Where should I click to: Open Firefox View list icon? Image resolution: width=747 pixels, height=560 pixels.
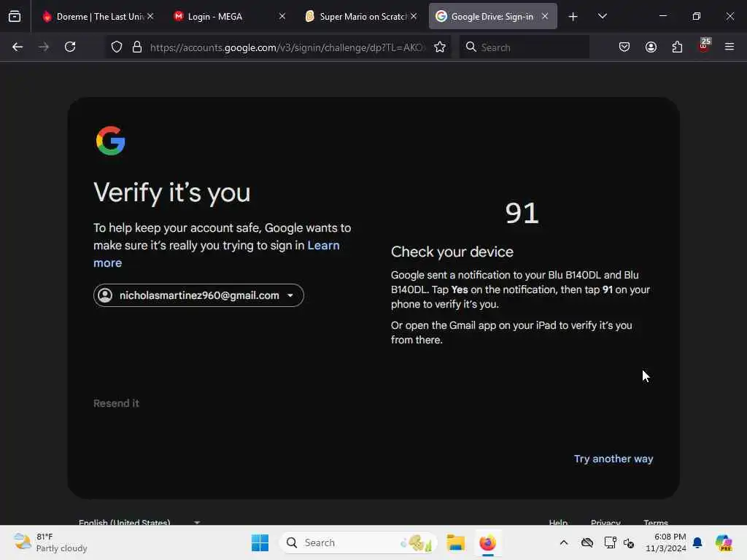pos(15,16)
